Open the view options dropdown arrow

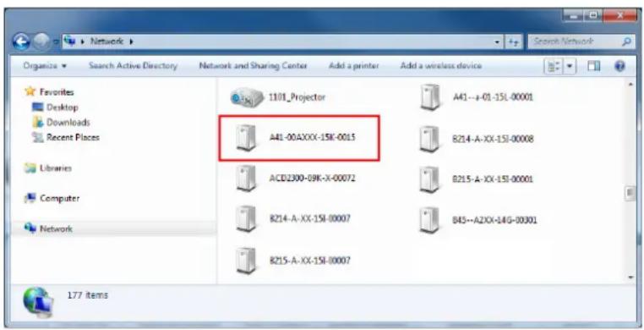(x=570, y=66)
